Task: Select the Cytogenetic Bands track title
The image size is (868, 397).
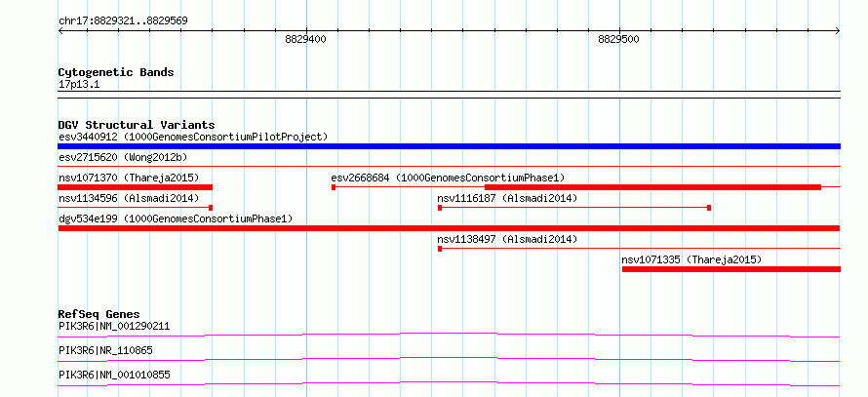Action: coord(116,72)
